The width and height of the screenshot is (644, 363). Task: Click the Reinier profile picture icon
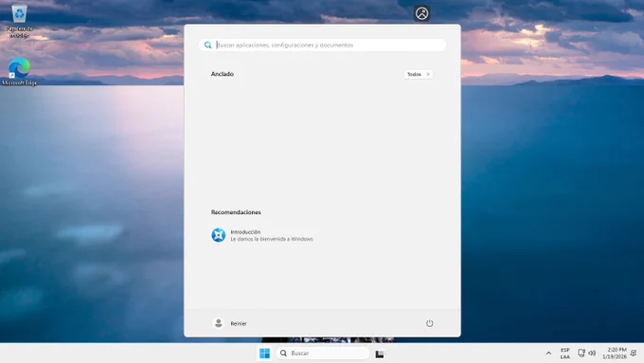click(x=219, y=323)
